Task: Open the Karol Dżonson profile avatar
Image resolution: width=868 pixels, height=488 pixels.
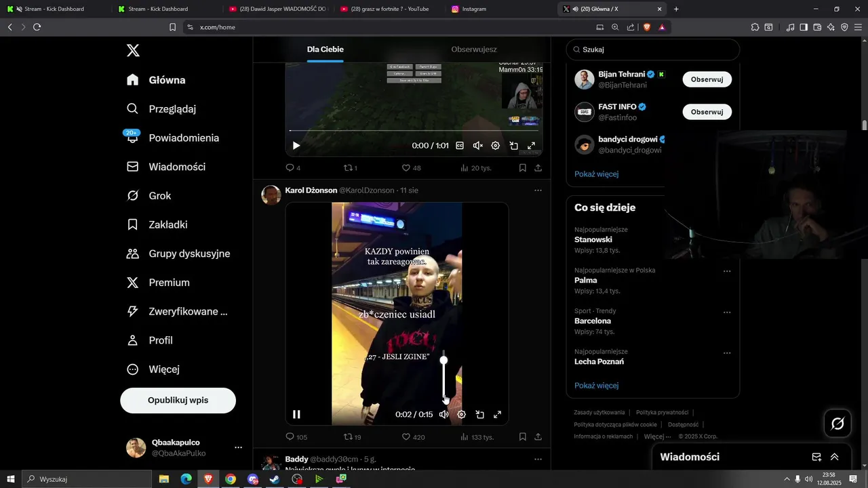Action: [x=271, y=195]
